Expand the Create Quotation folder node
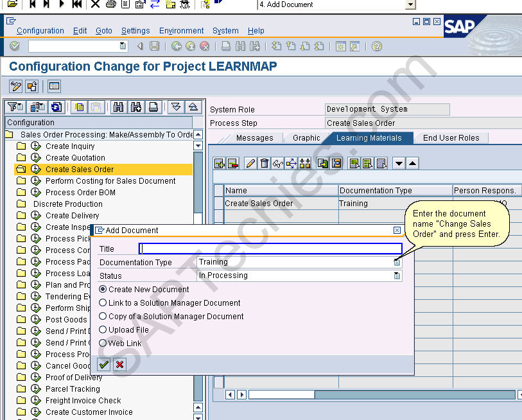This screenshot has height=420, width=522. (21, 157)
